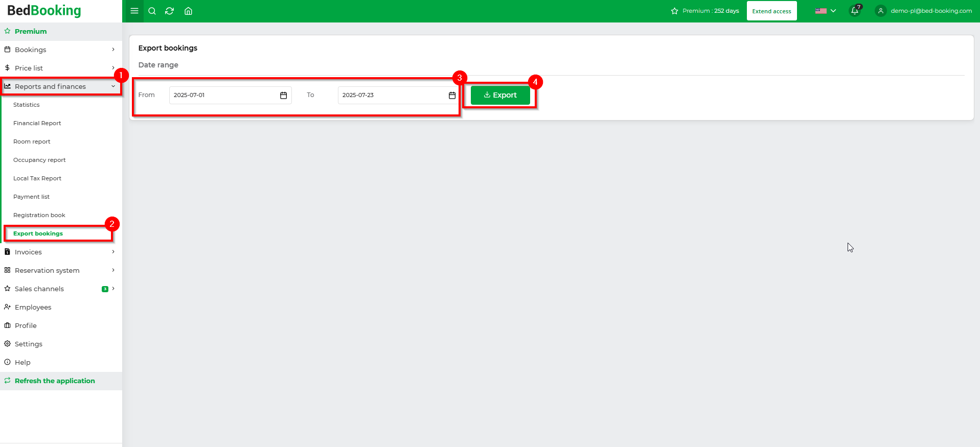The image size is (980, 447).
Task: Click Refresh the application link
Action: click(x=55, y=381)
